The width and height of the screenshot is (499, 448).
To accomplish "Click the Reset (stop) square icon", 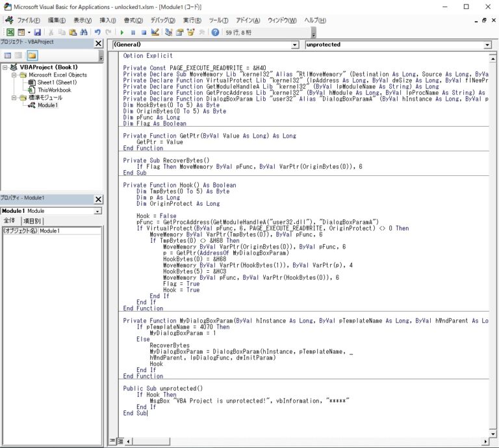I will pyautogui.click(x=144, y=32).
